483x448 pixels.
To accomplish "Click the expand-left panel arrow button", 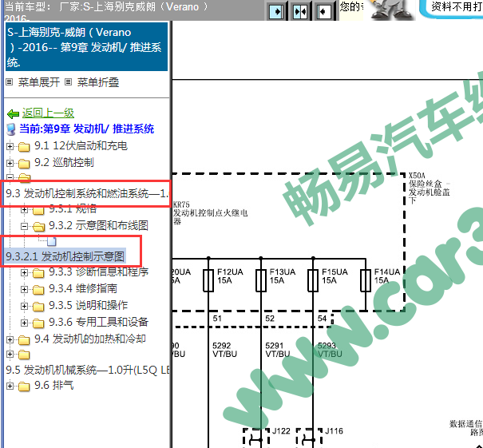I will point(324,12).
